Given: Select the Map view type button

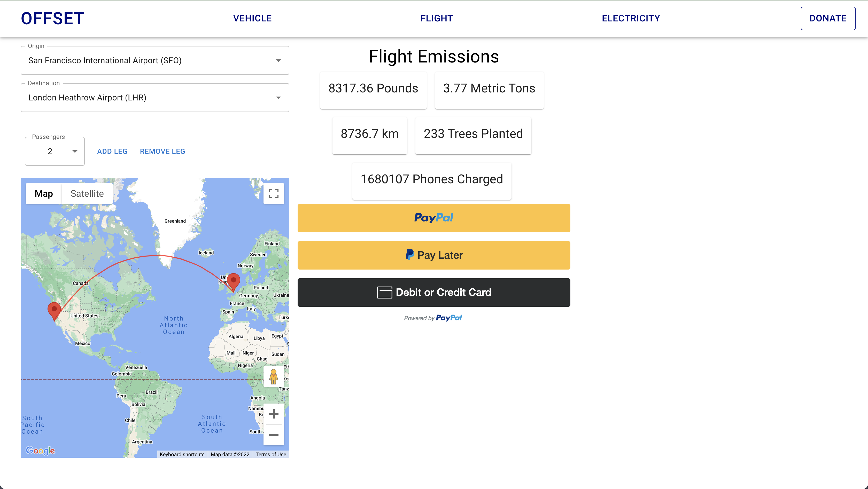Looking at the screenshot, I should [43, 194].
